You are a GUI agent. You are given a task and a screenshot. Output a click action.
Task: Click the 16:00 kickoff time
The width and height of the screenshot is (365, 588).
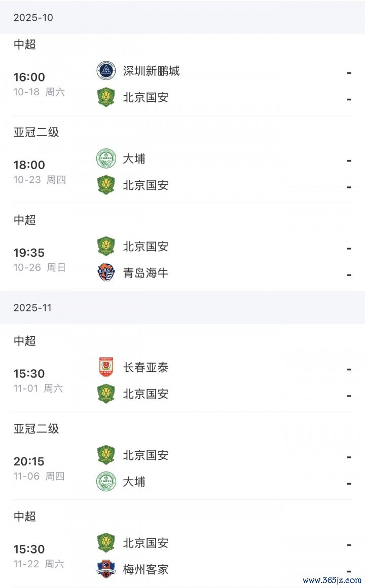click(x=29, y=77)
